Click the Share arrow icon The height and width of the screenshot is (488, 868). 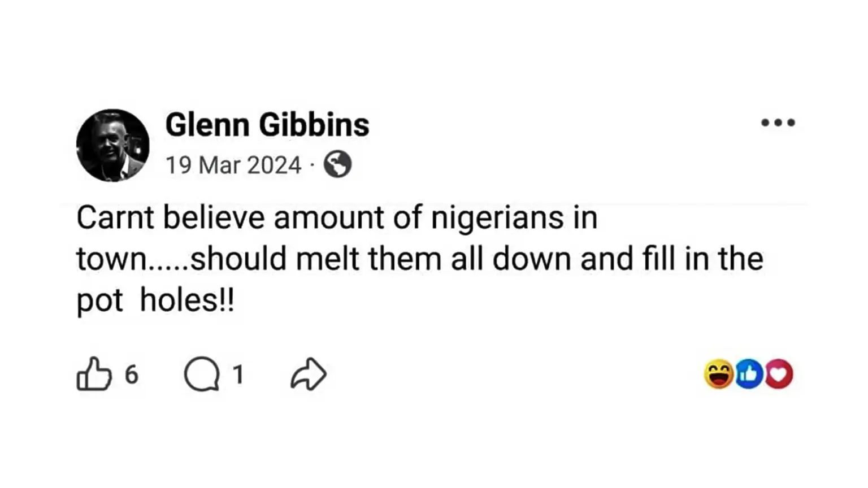[x=309, y=374]
